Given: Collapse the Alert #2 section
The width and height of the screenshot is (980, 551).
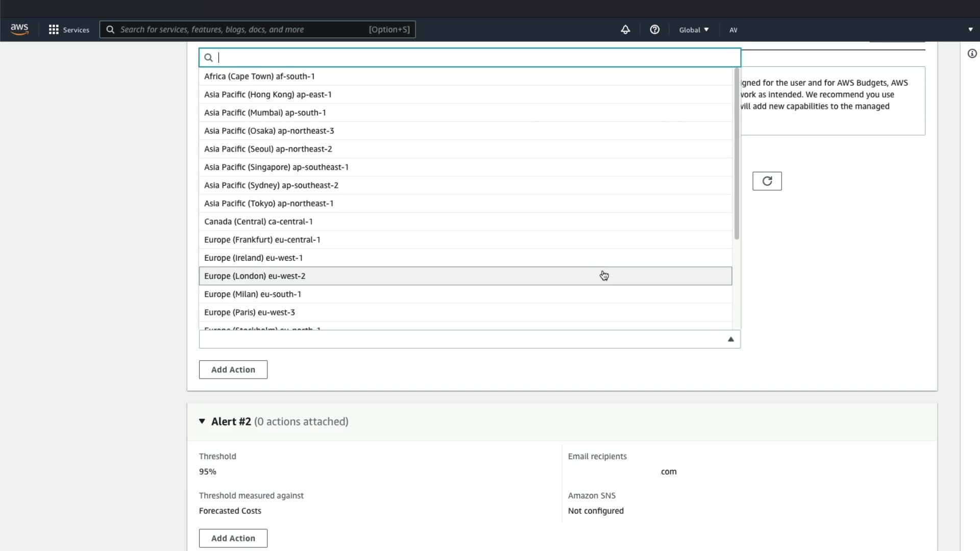Looking at the screenshot, I should coord(202,421).
